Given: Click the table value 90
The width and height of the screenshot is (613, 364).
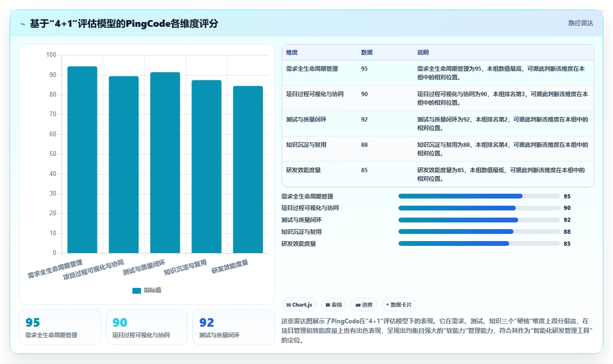Looking at the screenshot, I should point(364,94).
